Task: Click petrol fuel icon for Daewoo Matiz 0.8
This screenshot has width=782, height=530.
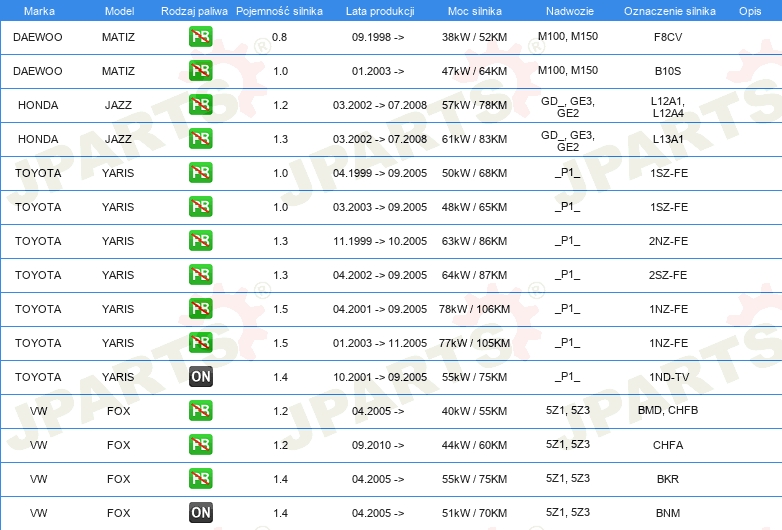Action: coord(200,37)
